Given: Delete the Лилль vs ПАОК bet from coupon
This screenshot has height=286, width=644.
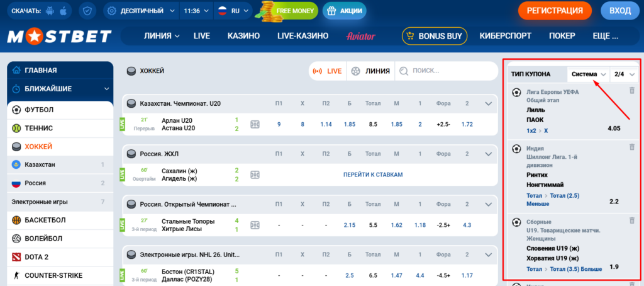Looking at the screenshot, I should (631, 91).
